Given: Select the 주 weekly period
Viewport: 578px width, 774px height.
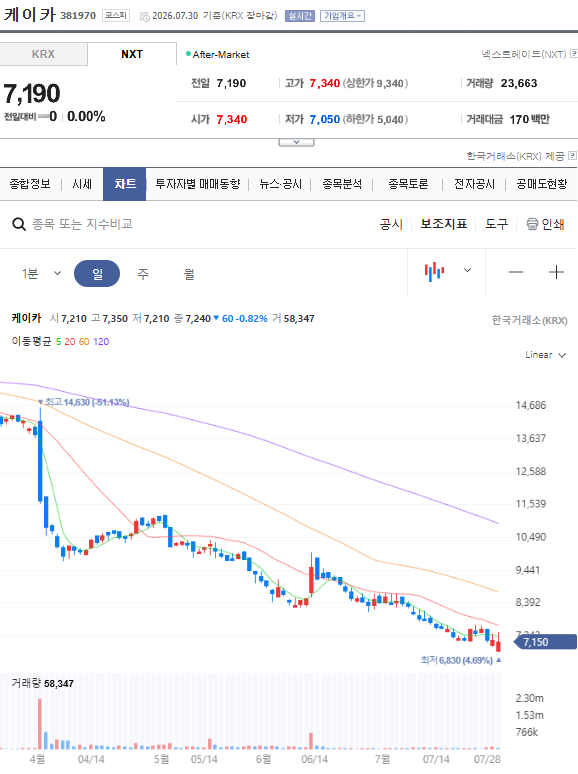Looking at the screenshot, I should click(x=143, y=273).
